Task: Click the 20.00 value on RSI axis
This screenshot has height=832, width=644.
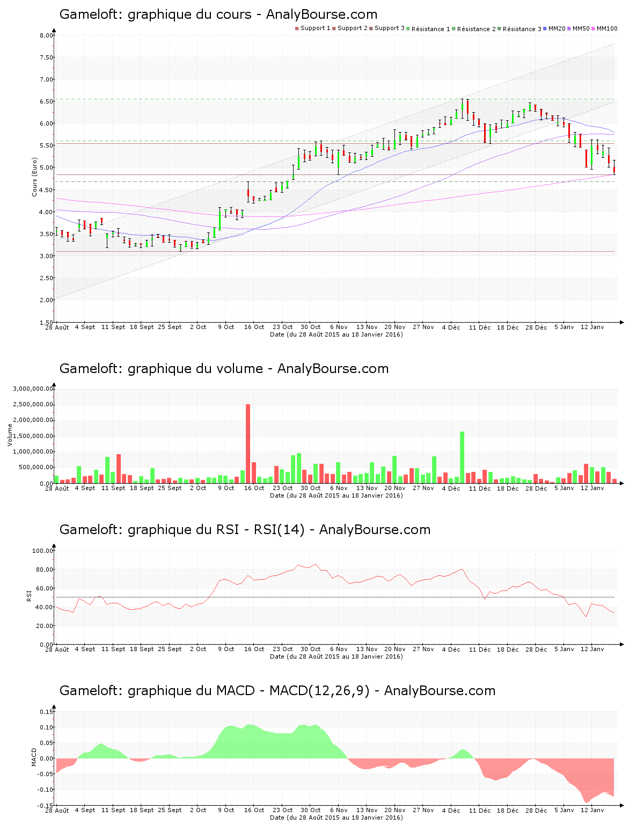Action: pos(45,626)
